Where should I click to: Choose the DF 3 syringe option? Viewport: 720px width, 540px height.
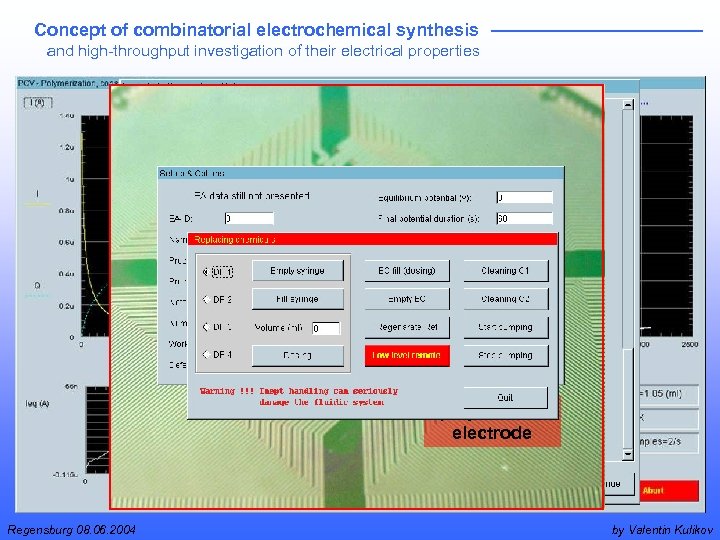point(207,327)
